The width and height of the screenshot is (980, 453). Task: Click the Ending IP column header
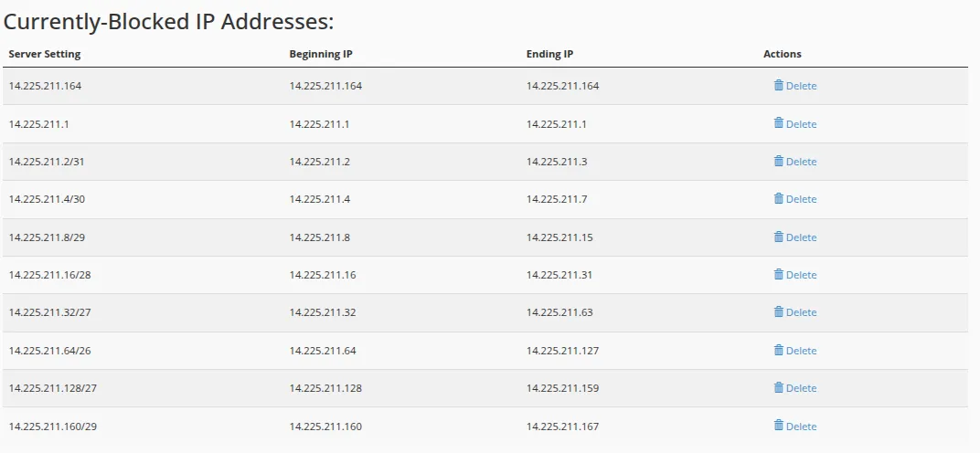(x=549, y=54)
